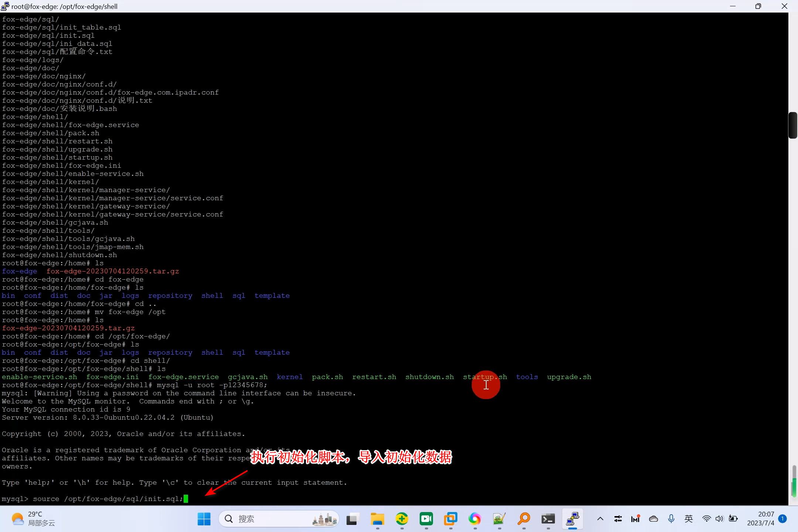Viewport: 798px width, 532px height.
Task: Click the battery status icon
Action: (x=733, y=519)
